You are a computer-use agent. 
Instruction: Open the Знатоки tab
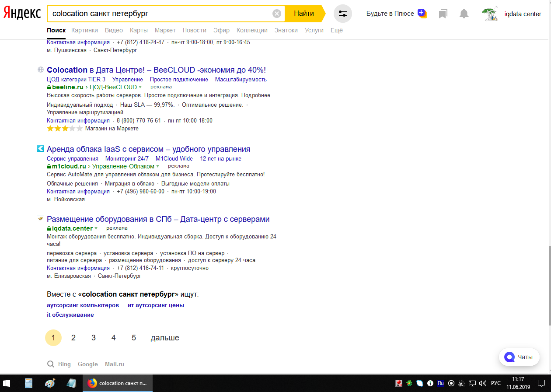point(286,30)
